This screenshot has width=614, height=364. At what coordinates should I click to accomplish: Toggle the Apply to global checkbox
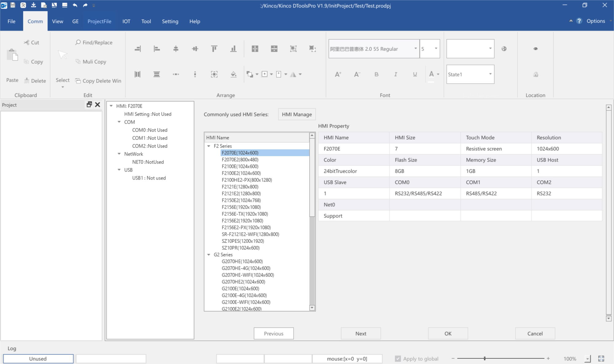(x=398, y=358)
